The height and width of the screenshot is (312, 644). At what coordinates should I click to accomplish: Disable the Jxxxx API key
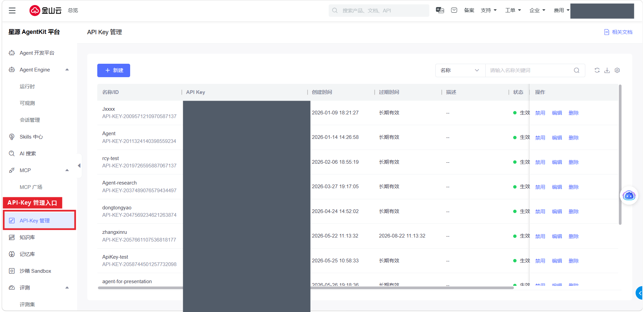pyautogui.click(x=540, y=113)
